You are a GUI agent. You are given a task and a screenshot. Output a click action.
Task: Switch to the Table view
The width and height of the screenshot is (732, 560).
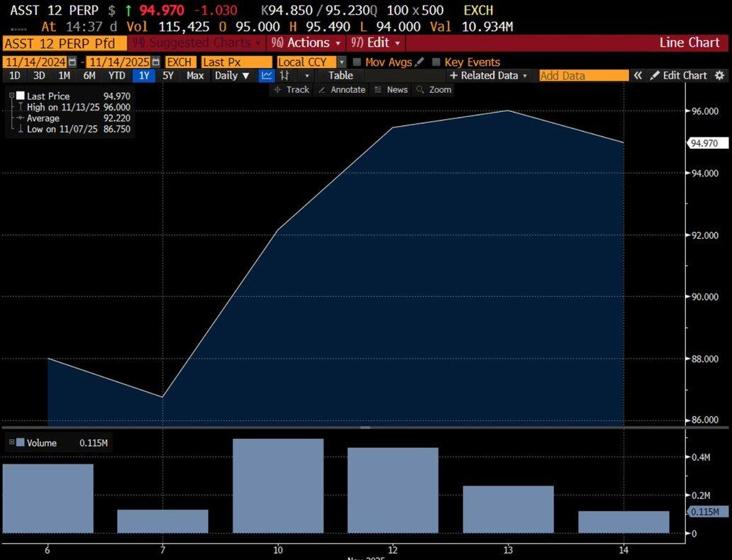click(340, 75)
